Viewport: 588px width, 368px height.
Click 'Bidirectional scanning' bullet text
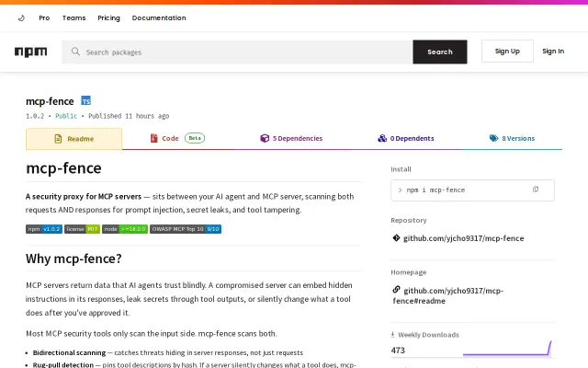point(70,352)
